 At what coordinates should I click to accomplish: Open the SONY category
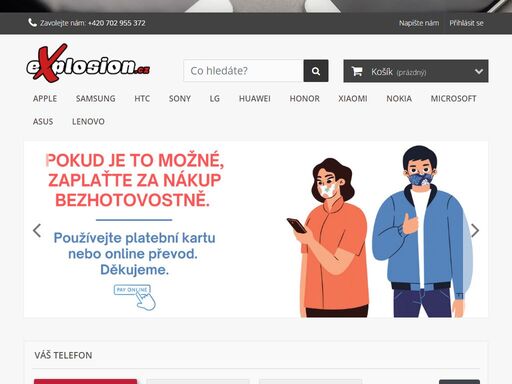pyautogui.click(x=180, y=99)
